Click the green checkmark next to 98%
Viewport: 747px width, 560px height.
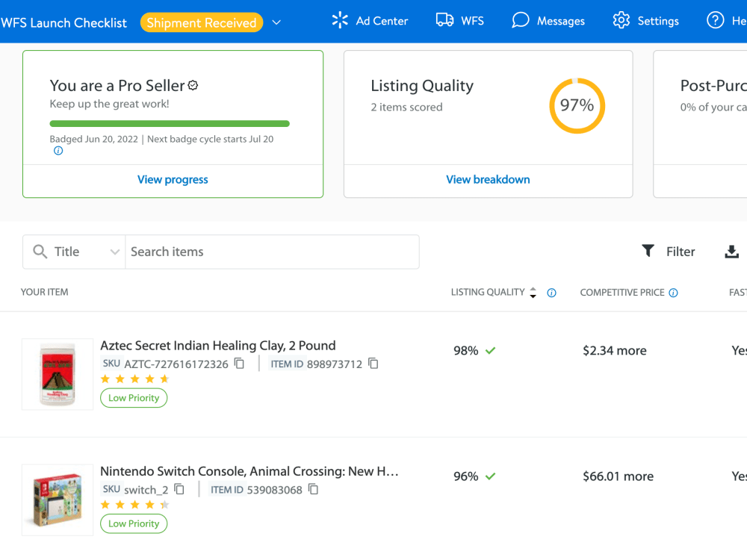490,351
